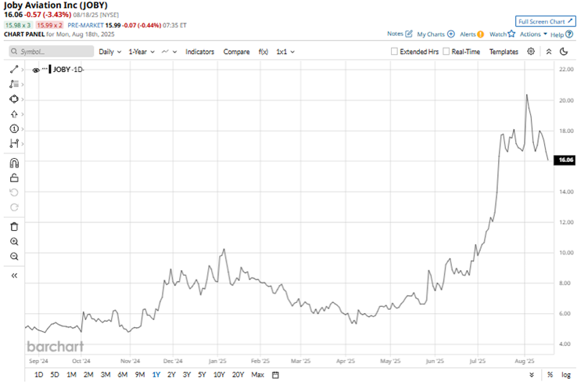Add JOBY to Watch star

(x=511, y=34)
